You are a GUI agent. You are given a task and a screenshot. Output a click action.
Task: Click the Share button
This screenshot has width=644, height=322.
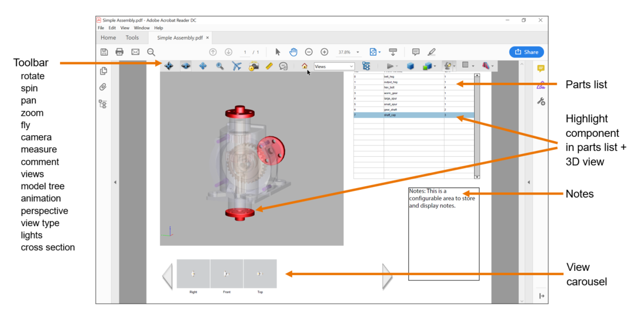click(526, 52)
